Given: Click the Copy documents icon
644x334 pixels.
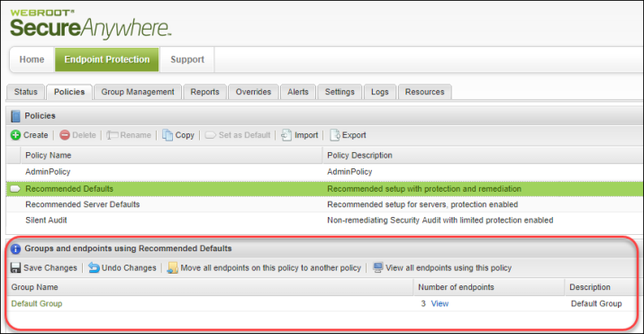Looking at the screenshot, I should [168, 135].
